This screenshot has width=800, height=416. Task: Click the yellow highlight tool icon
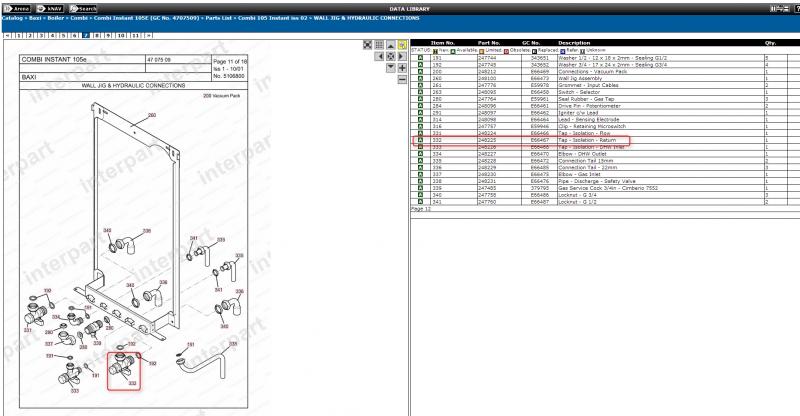coord(401,45)
